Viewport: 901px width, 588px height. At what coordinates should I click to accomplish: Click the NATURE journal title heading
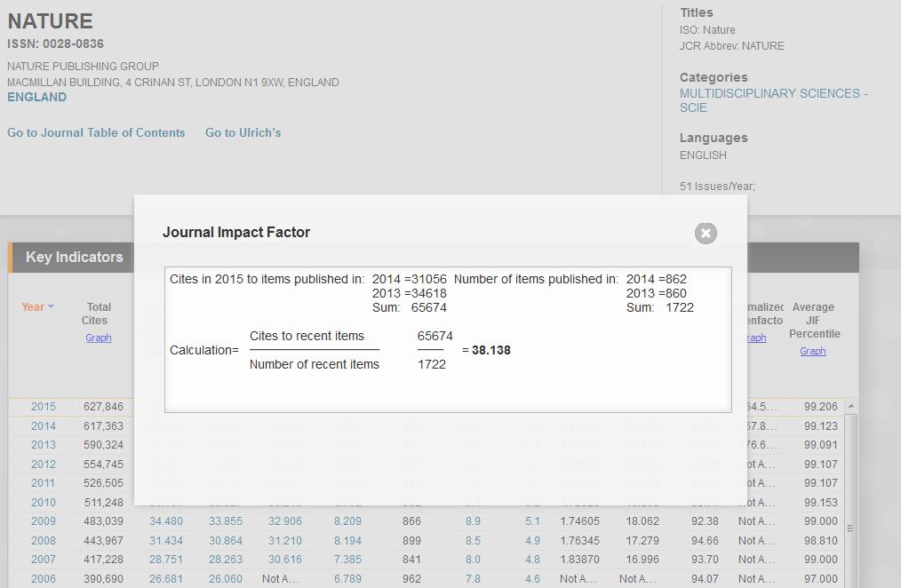(x=50, y=21)
